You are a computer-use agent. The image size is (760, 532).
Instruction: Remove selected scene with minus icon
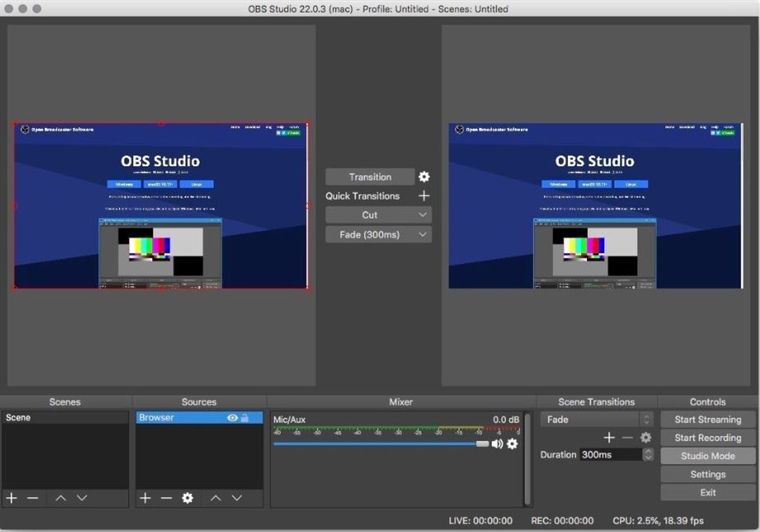[x=33, y=498]
